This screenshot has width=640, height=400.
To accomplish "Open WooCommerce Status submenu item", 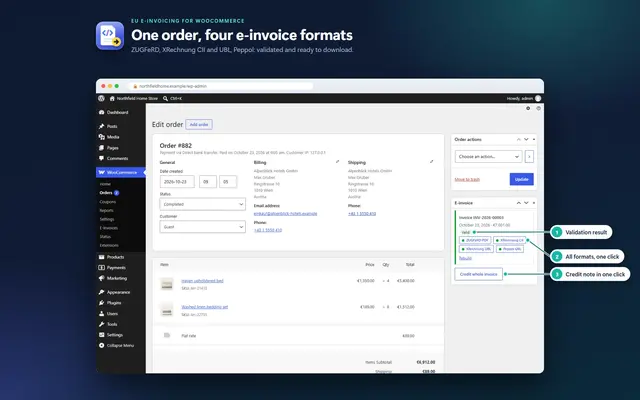I will pyautogui.click(x=105, y=237).
